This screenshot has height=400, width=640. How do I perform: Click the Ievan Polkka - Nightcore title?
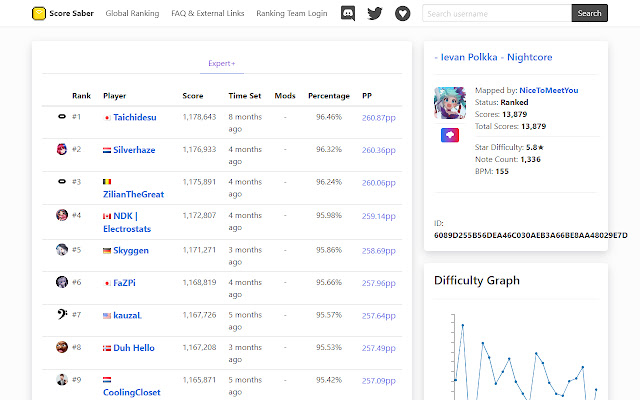click(x=493, y=57)
